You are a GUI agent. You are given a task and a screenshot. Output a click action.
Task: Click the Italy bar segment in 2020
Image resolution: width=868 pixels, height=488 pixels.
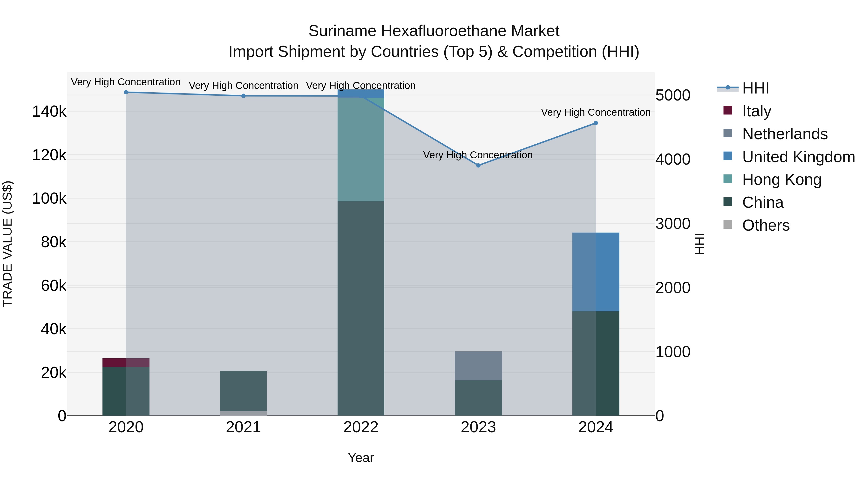coord(126,363)
